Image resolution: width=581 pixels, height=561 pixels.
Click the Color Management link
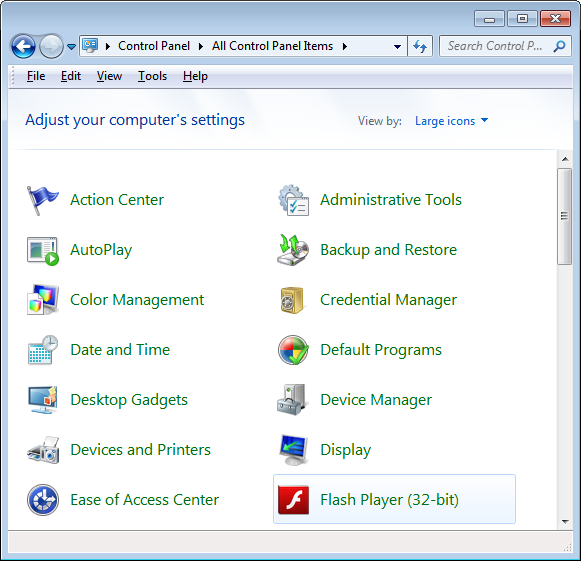[x=137, y=300]
